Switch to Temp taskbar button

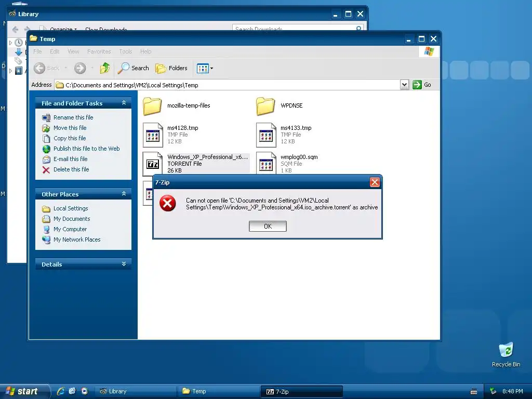coord(218,391)
